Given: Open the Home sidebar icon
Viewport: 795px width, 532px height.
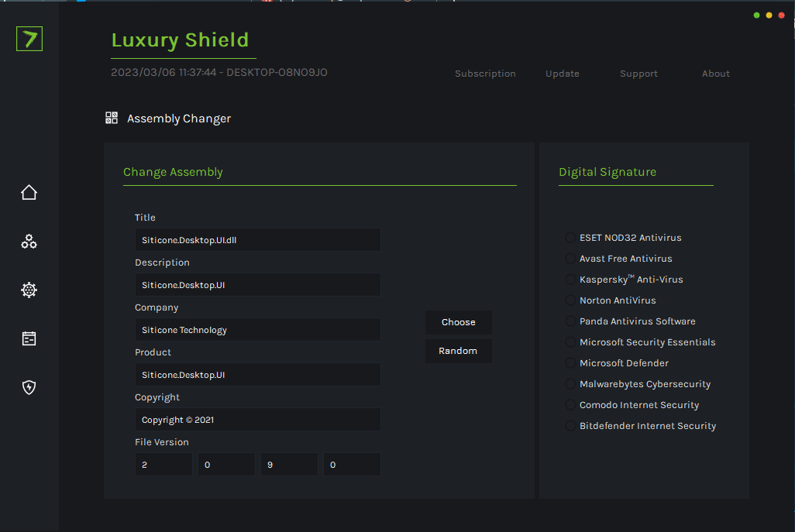Looking at the screenshot, I should (x=29, y=192).
